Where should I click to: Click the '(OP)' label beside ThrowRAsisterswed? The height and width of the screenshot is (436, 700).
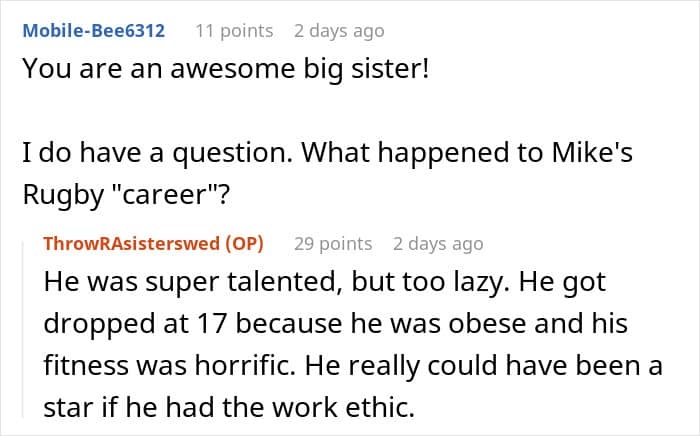coord(244,244)
